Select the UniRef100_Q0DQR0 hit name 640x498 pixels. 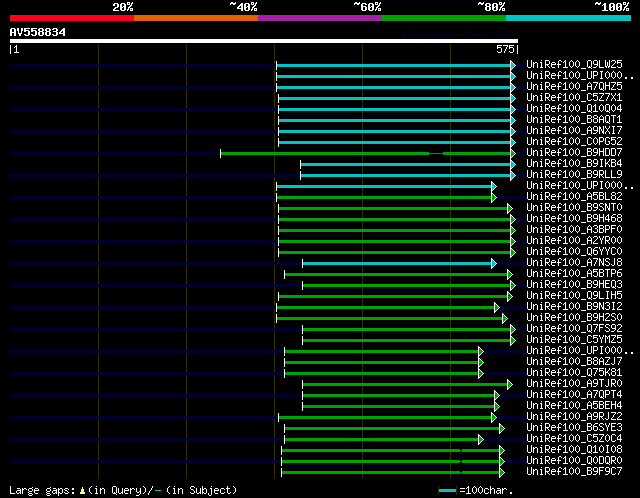574,461
